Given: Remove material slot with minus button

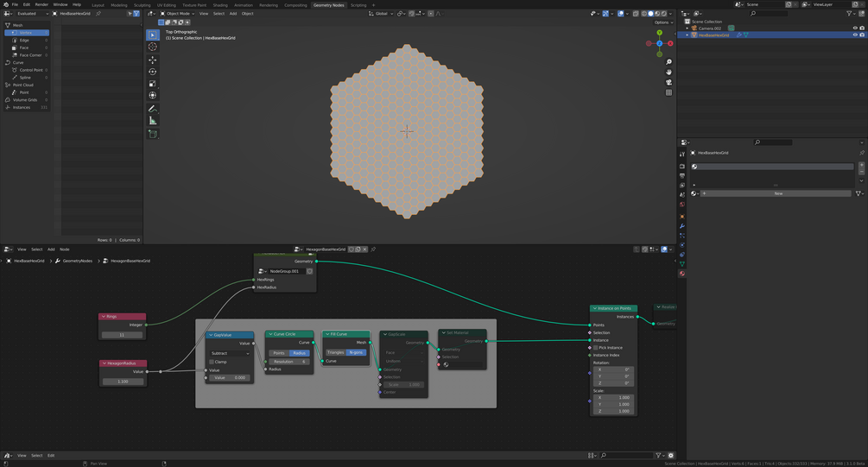Looking at the screenshot, I should [x=861, y=172].
